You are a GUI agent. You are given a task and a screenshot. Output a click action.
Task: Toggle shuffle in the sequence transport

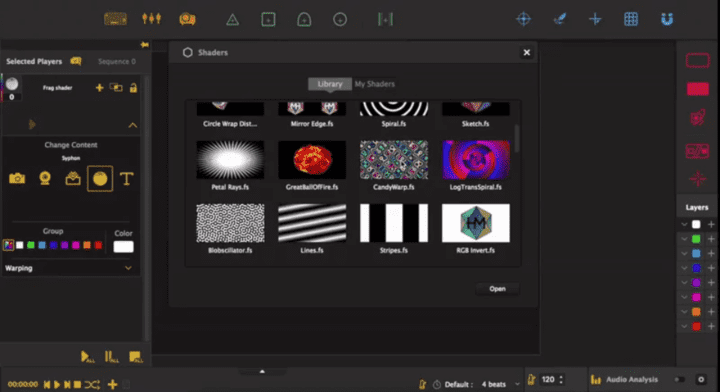coord(92,384)
